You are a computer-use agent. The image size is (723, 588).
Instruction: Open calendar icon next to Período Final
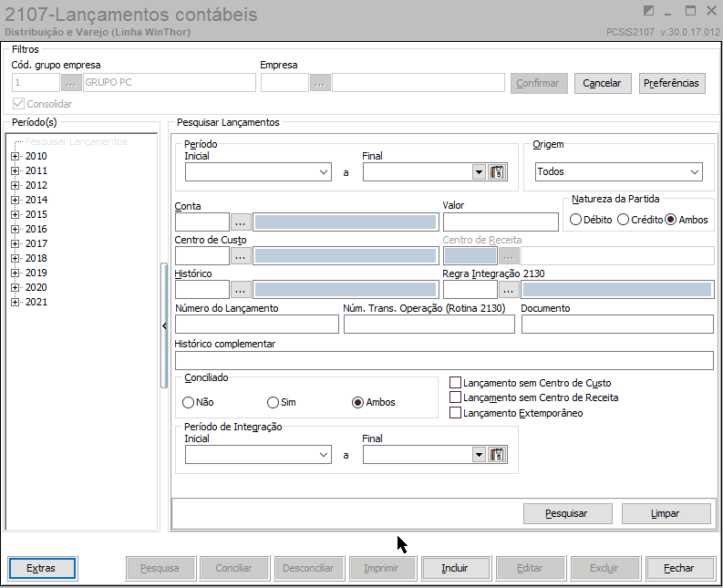tap(497, 172)
